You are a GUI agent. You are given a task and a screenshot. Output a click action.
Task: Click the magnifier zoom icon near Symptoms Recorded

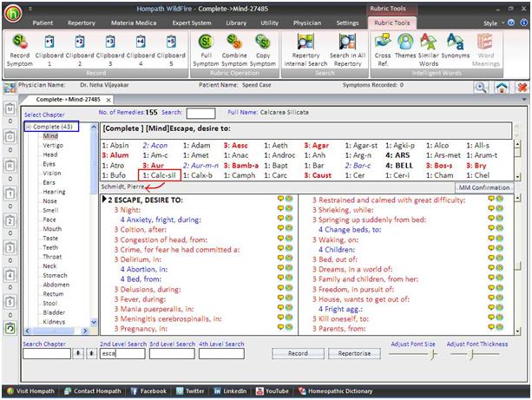[x=481, y=88]
